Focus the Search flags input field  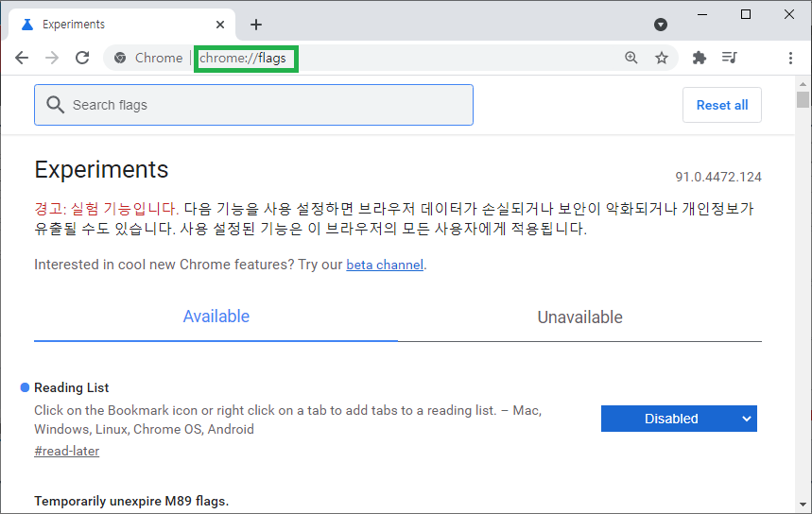click(x=253, y=105)
